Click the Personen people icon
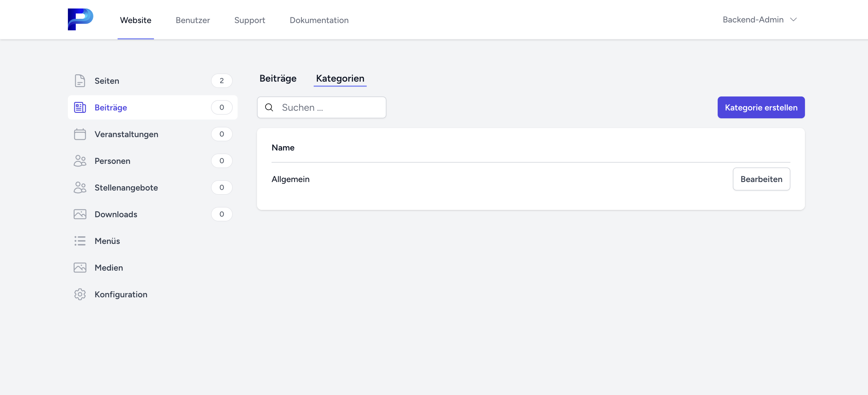868x395 pixels. (x=80, y=160)
